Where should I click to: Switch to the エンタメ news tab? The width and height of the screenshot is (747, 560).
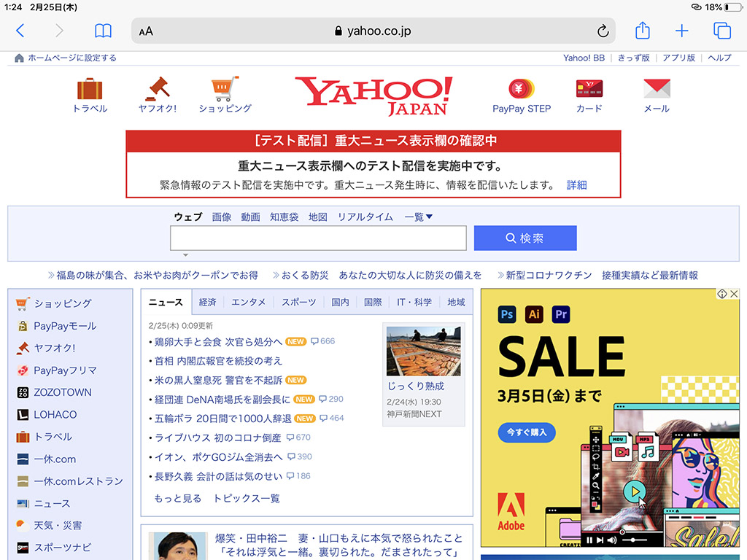[x=248, y=303]
